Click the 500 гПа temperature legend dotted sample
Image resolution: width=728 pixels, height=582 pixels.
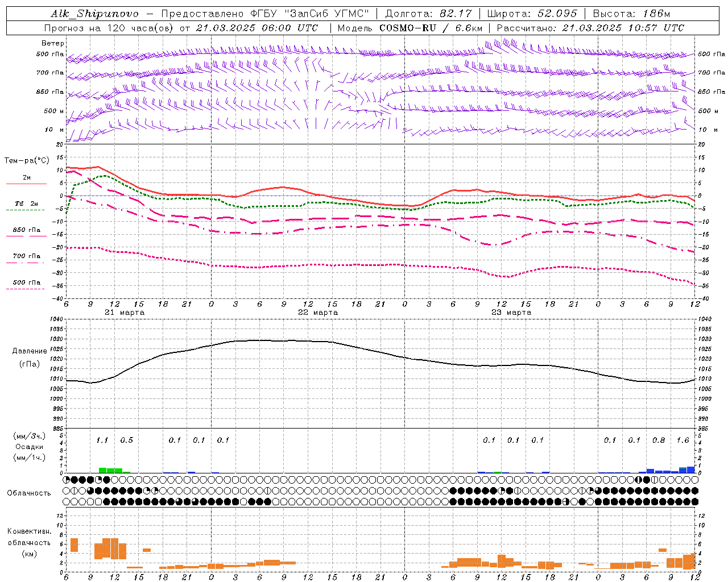point(26,289)
